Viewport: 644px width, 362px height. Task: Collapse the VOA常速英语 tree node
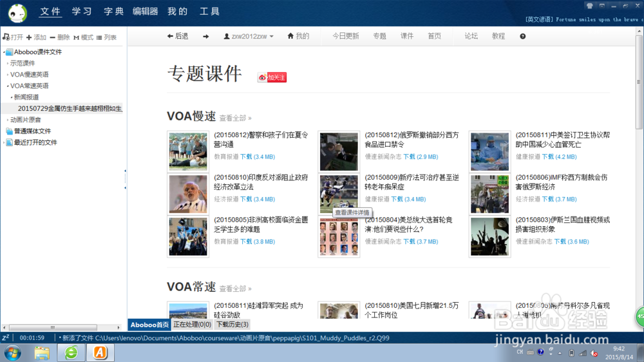[x=7, y=86]
